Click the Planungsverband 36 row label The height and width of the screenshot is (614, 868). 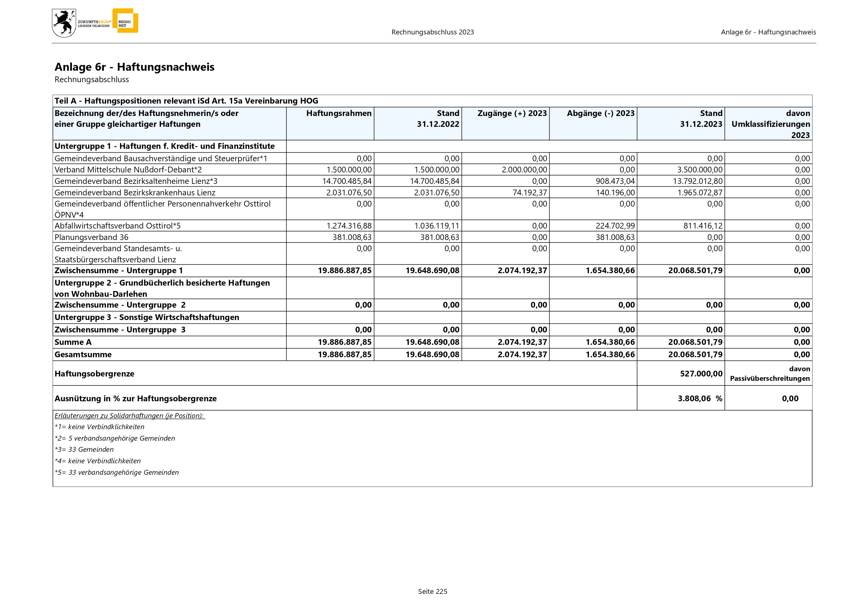pyautogui.click(x=91, y=237)
